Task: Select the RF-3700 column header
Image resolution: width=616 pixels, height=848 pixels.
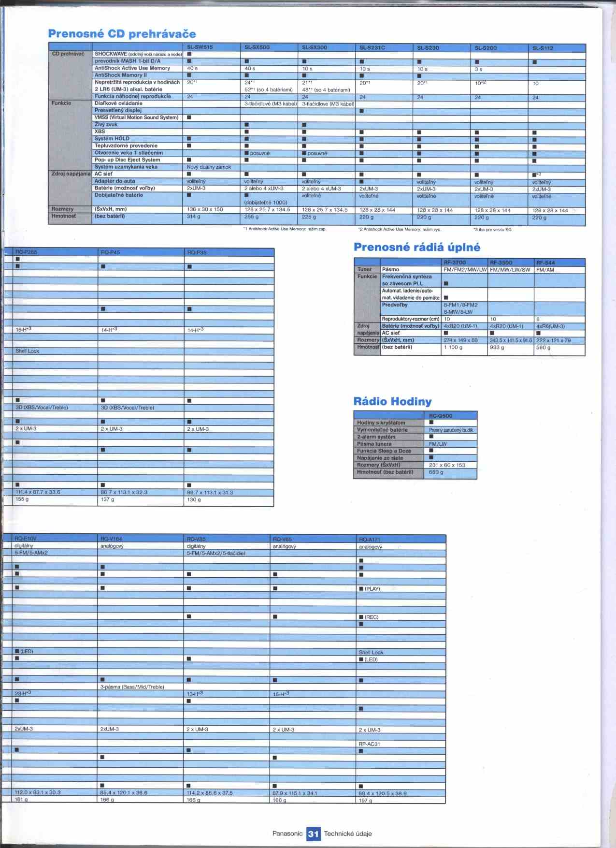Action: tap(455, 263)
